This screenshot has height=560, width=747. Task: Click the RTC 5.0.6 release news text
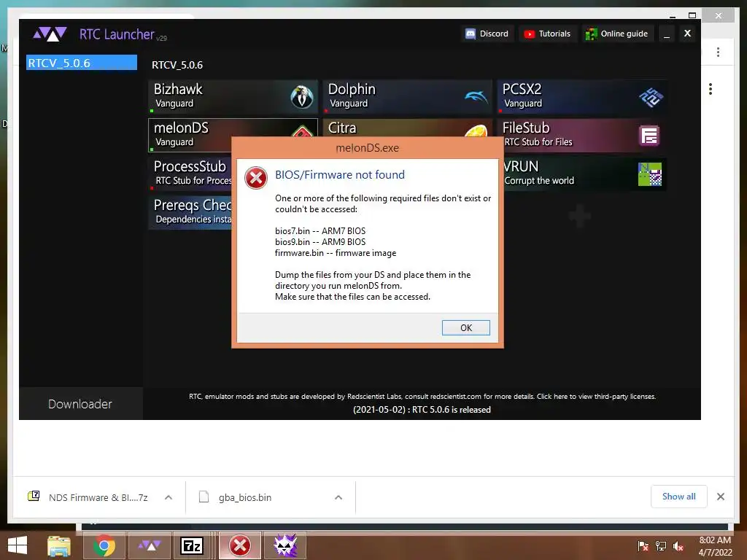422,410
